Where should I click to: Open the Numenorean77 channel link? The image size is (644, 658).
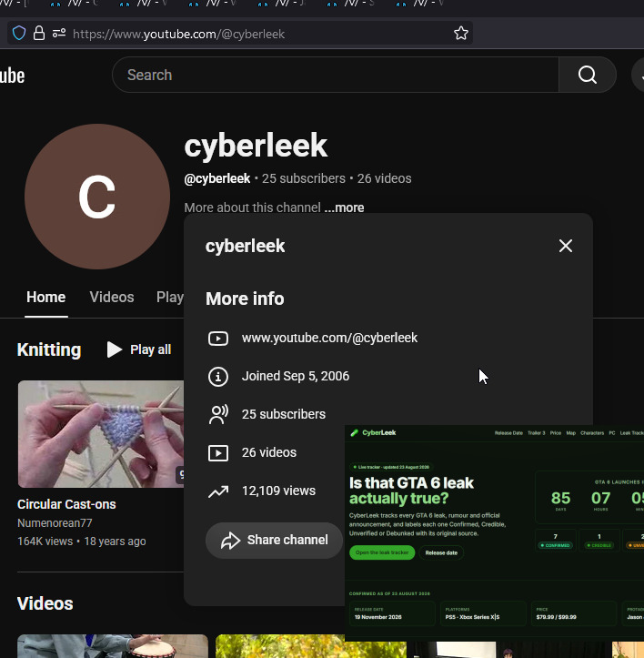[x=55, y=523]
